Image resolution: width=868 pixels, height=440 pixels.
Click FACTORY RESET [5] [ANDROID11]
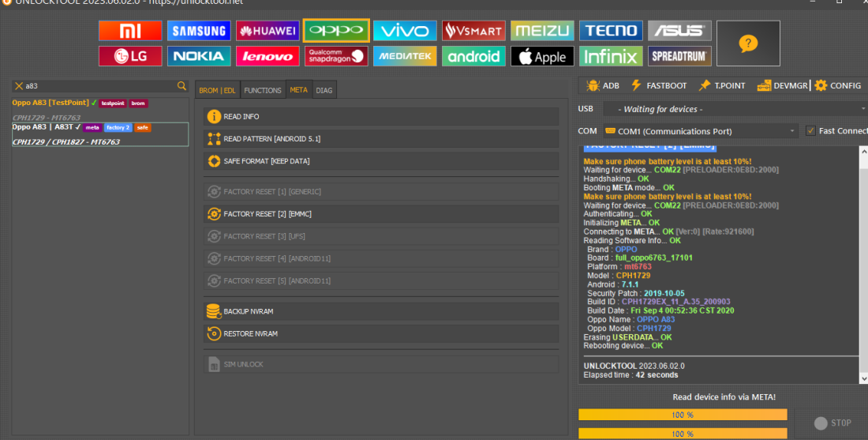tap(381, 281)
